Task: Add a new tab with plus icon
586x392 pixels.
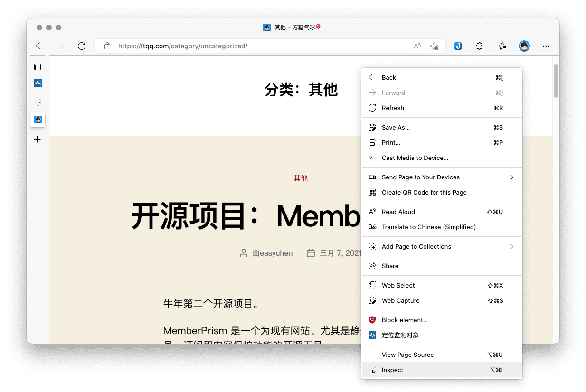Action: click(x=38, y=139)
